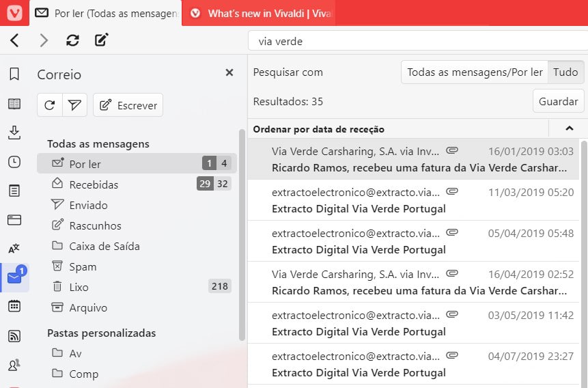Open the Vivaldi main menu logo
The width and height of the screenshot is (588, 388).
14,13
